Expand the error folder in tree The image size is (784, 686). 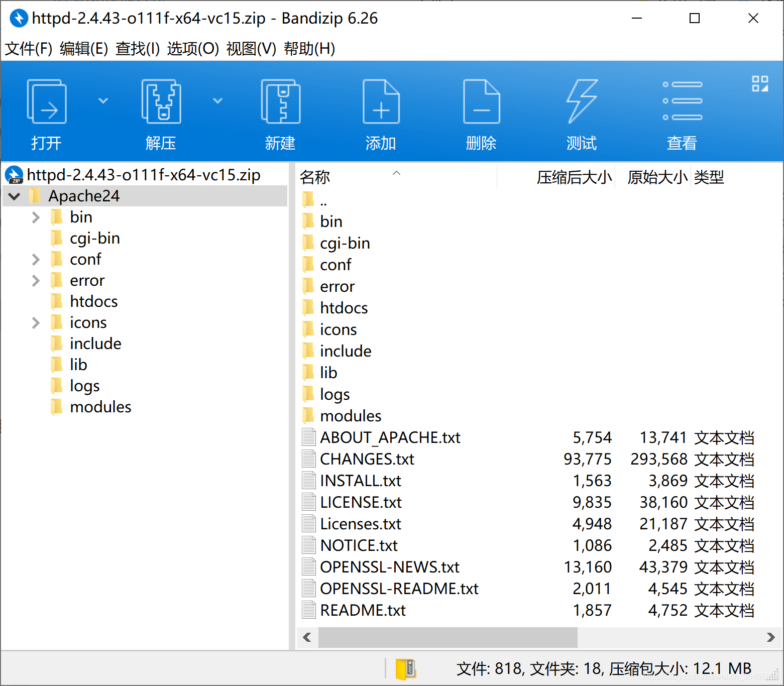click(36, 281)
